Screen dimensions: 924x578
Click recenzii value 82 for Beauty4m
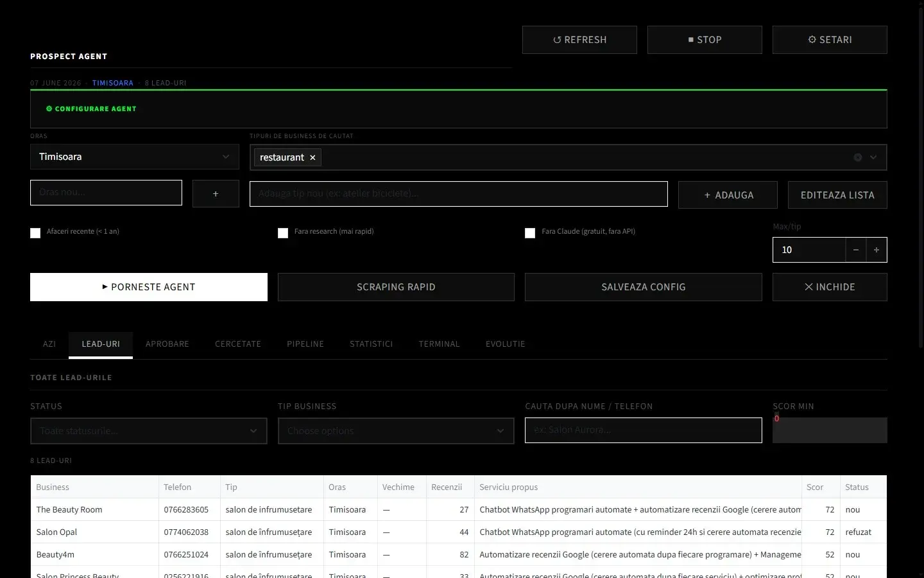[x=450, y=554]
